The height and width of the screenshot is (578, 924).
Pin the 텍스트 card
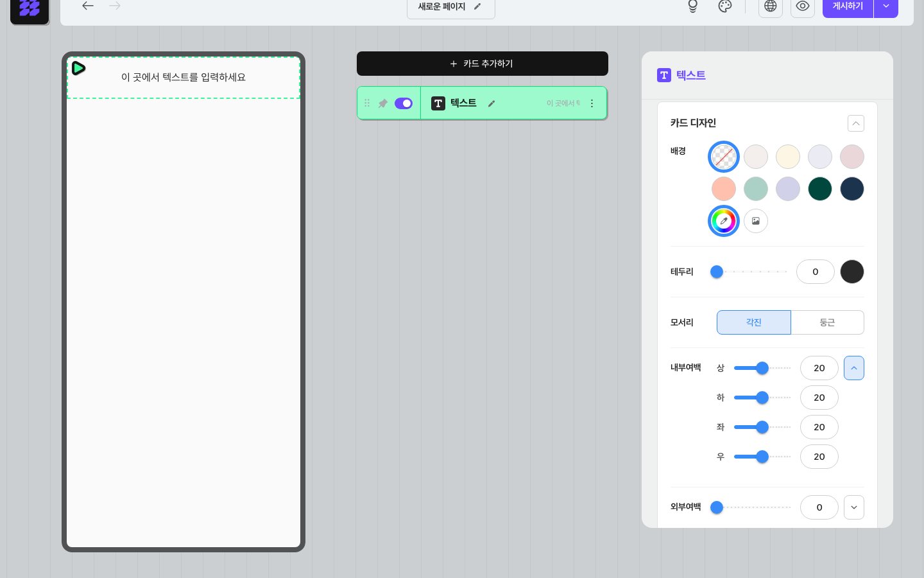pyautogui.click(x=383, y=103)
